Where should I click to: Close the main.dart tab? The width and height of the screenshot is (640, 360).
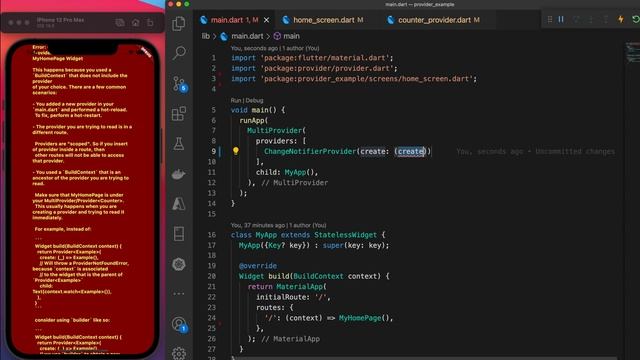point(267,20)
